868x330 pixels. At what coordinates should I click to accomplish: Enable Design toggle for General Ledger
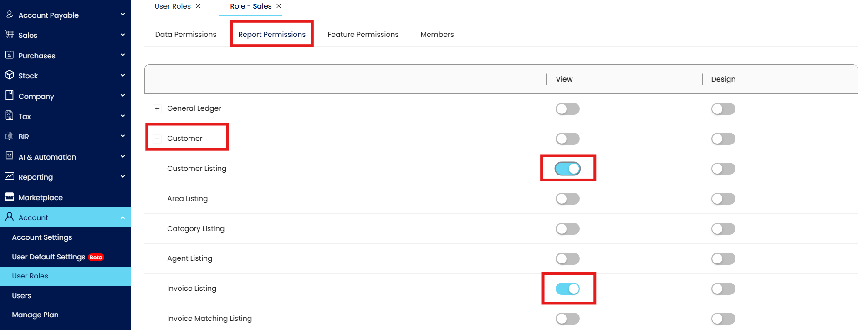pos(723,109)
